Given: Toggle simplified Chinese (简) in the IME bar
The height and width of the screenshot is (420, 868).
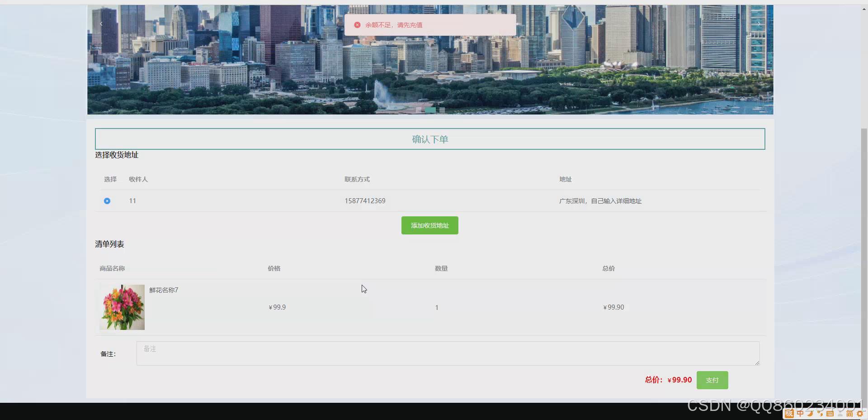Looking at the screenshot, I should (849, 414).
